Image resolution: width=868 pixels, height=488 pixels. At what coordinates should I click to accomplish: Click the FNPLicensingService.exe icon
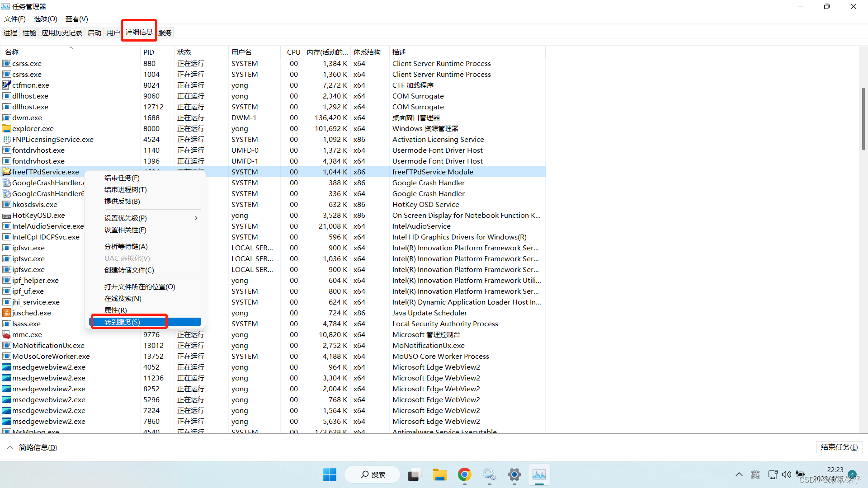(x=6, y=139)
